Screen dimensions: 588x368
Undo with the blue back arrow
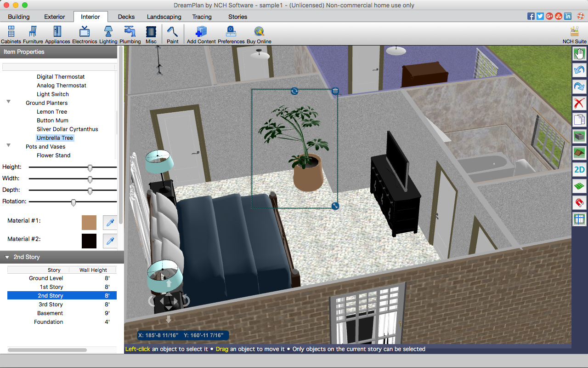click(579, 70)
